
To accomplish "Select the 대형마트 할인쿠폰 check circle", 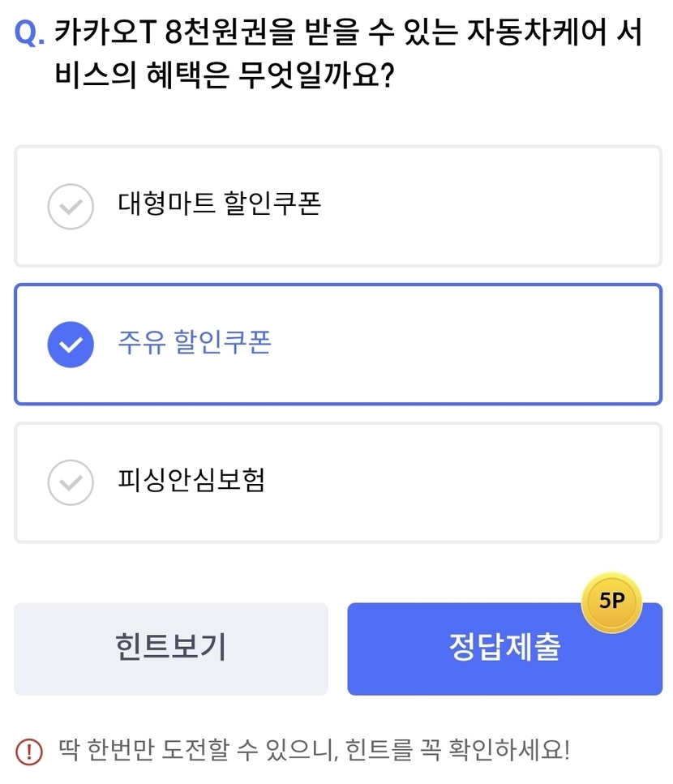I will click(x=71, y=207).
